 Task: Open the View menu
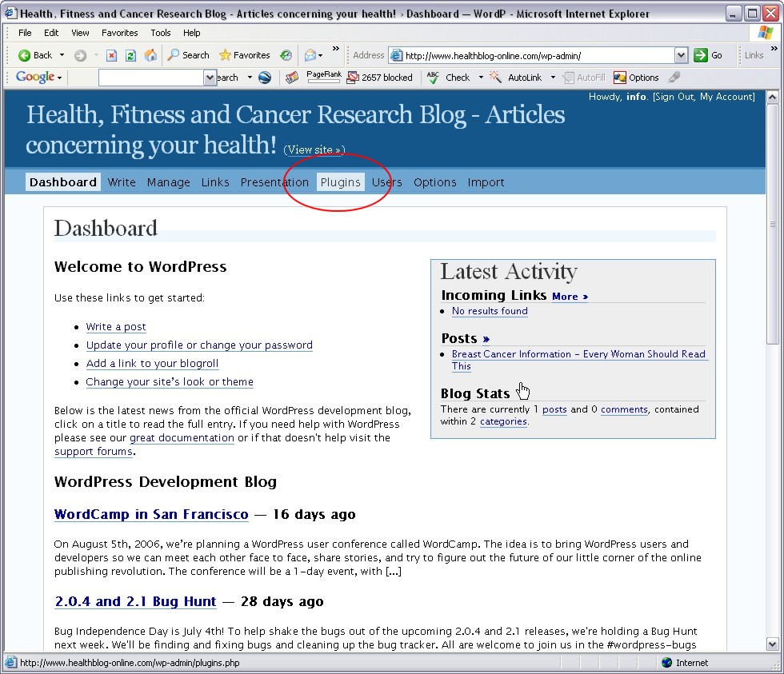(x=80, y=33)
